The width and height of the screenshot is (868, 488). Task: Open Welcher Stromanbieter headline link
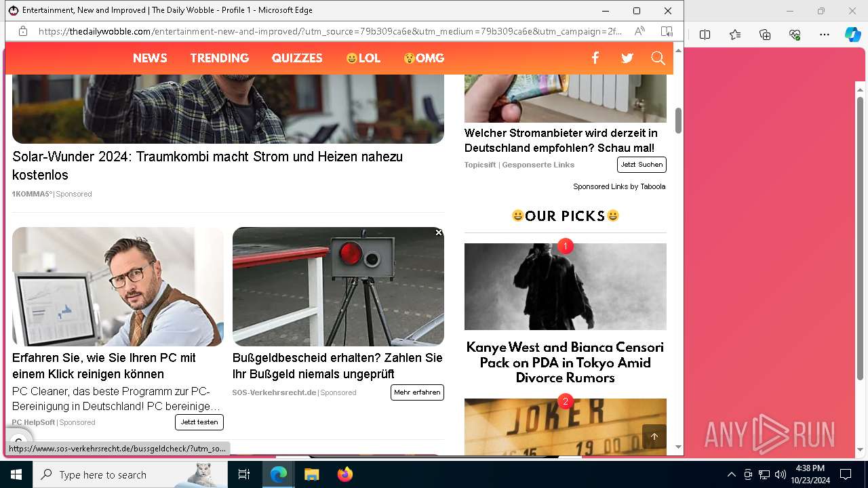tap(561, 140)
